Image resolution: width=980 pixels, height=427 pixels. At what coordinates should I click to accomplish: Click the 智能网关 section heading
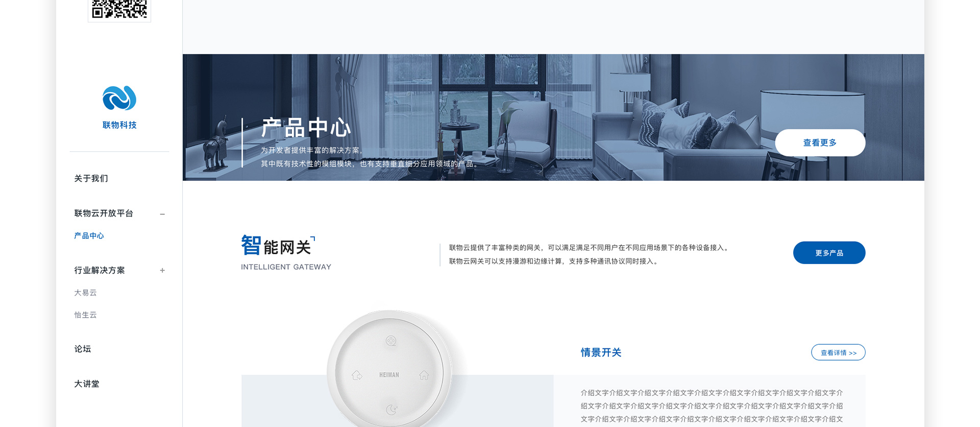tap(278, 246)
